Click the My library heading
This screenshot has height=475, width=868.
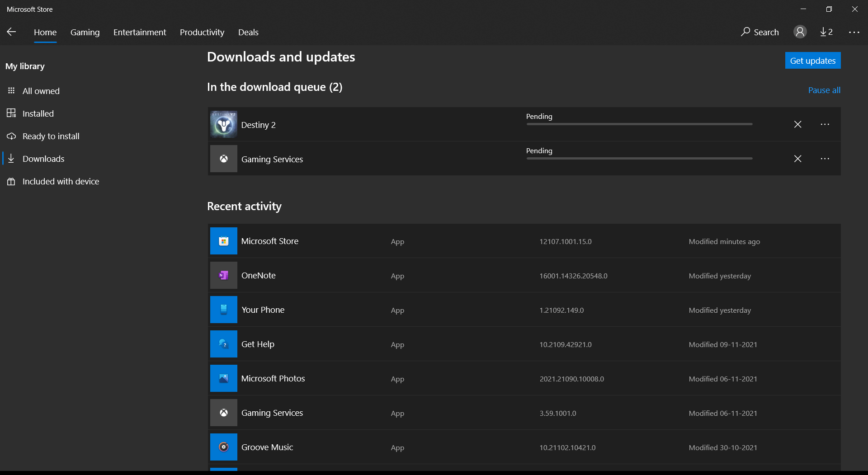click(x=25, y=66)
